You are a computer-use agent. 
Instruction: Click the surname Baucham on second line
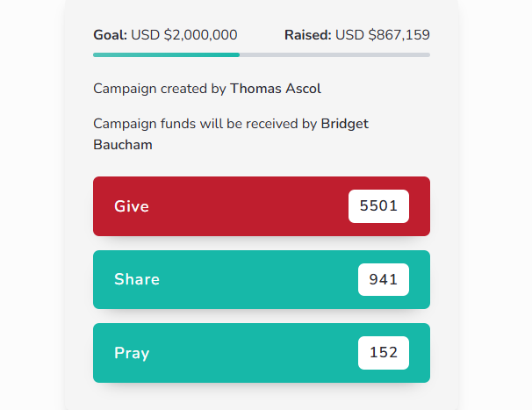click(123, 145)
